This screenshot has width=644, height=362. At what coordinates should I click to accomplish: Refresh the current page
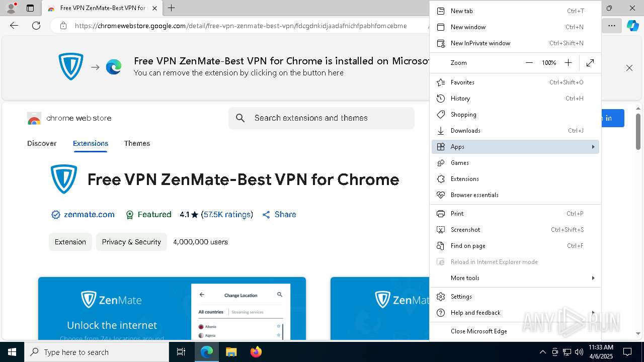(36, 26)
